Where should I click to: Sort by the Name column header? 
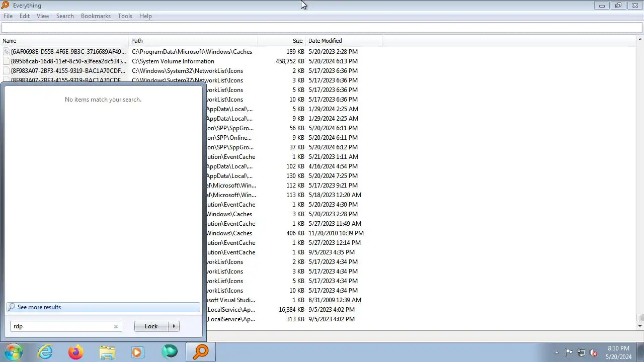(x=64, y=41)
